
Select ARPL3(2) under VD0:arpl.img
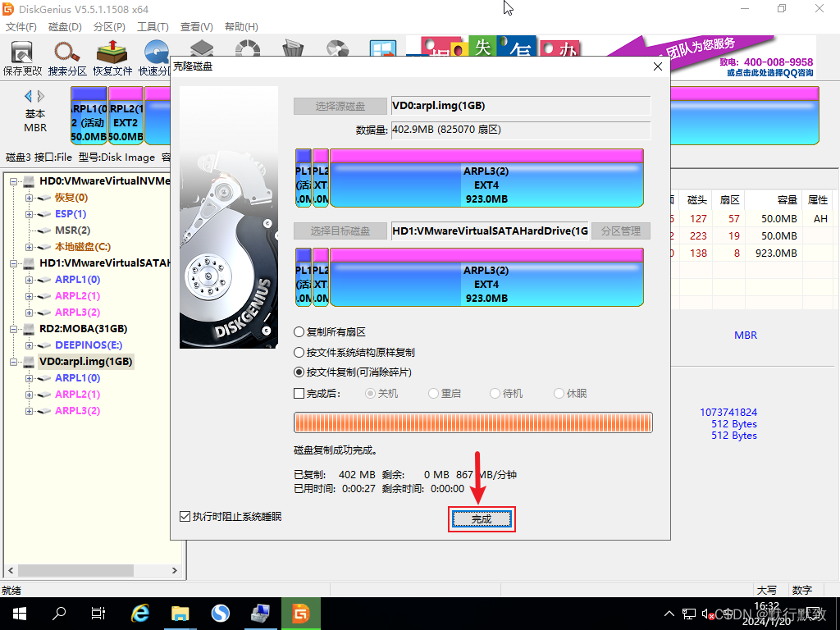(78, 411)
